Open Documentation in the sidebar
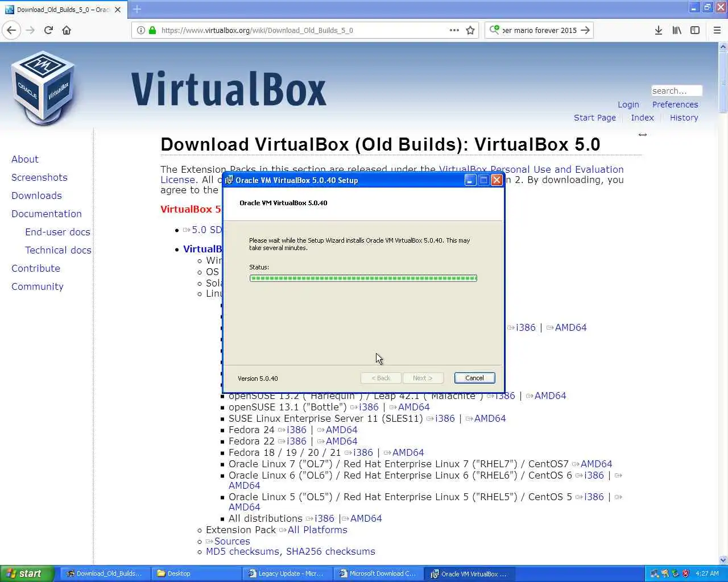This screenshot has width=728, height=582. (x=47, y=214)
